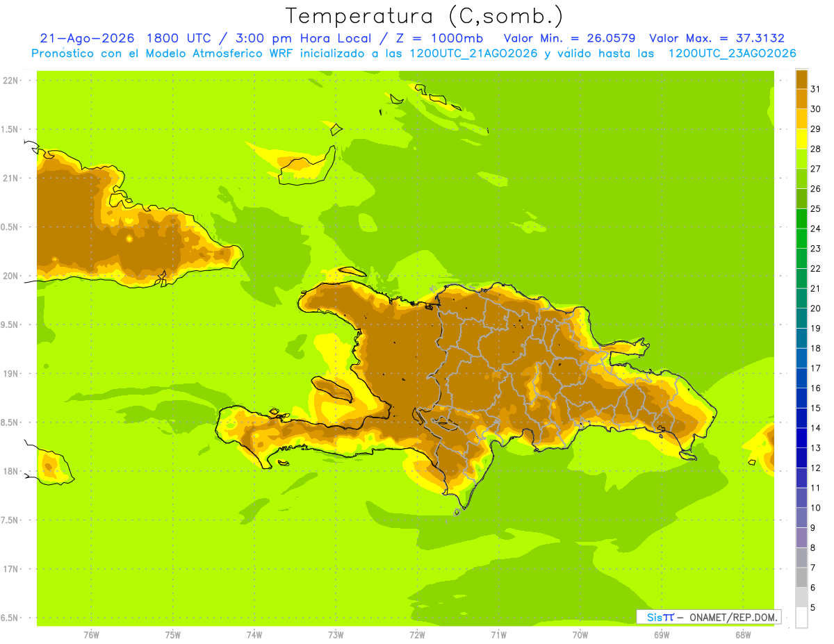The height and width of the screenshot is (644, 834).
Task: Click the legend scale number "15"
Action: 815,408
